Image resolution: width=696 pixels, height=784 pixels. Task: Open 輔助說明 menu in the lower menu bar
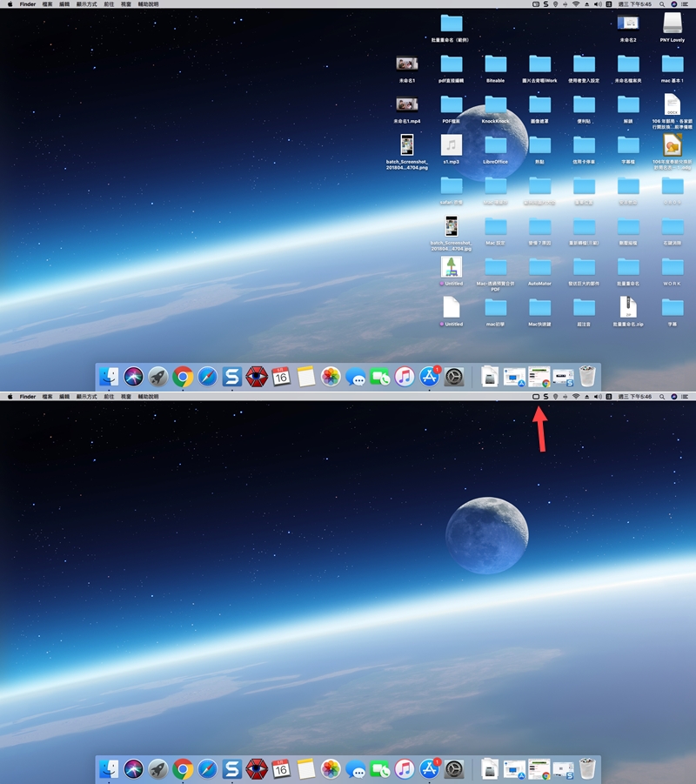point(149,397)
